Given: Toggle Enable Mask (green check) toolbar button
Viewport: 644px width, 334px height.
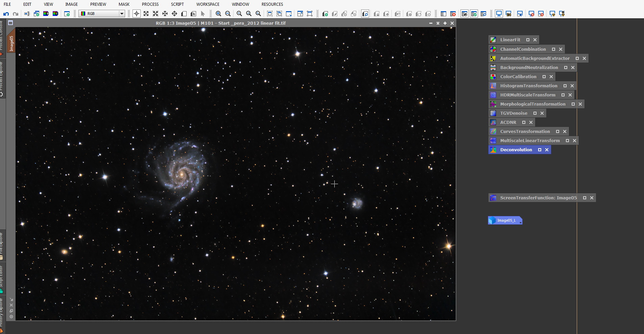Looking at the screenshot, I should click(x=474, y=14).
